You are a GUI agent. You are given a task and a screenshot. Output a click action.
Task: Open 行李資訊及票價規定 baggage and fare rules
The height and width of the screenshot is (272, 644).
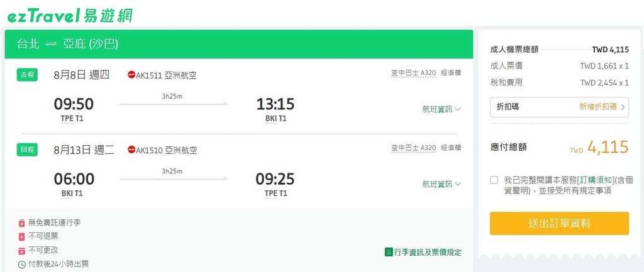click(428, 252)
